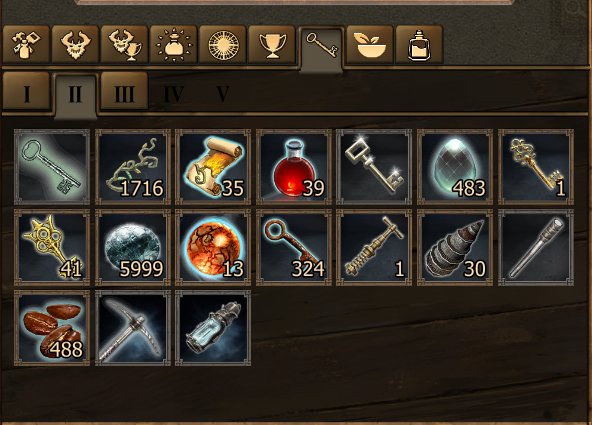Open the bottle jar category tab
This screenshot has width=592, height=425.
(419, 45)
